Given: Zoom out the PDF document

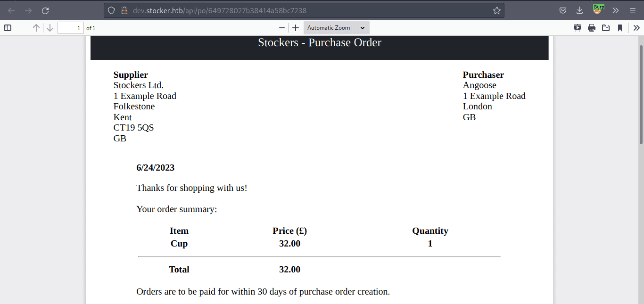Looking at the screenshot, I should pos(282,28).
